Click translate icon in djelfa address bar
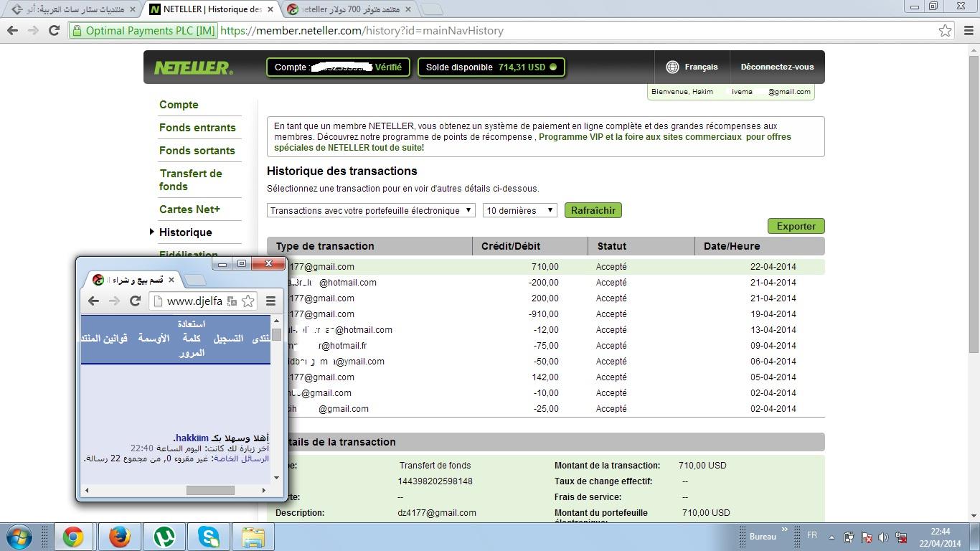980x551 pixels. [x=232, y=301]
